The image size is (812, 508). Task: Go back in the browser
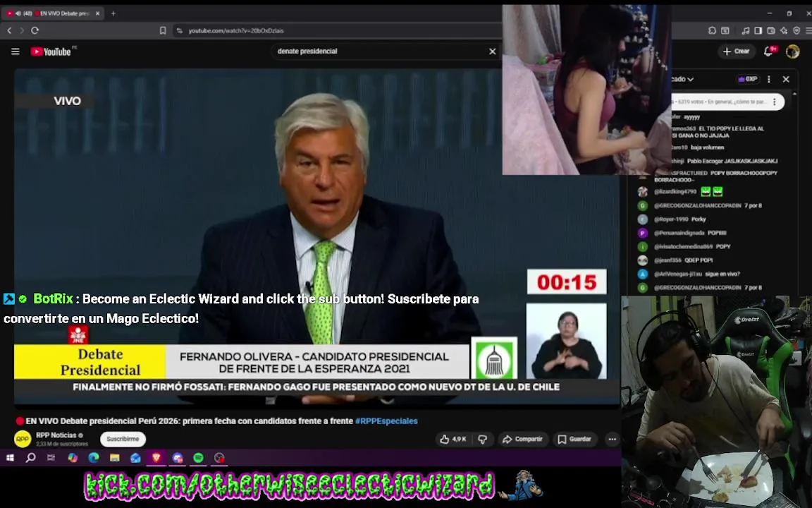(x=9, y=30)
